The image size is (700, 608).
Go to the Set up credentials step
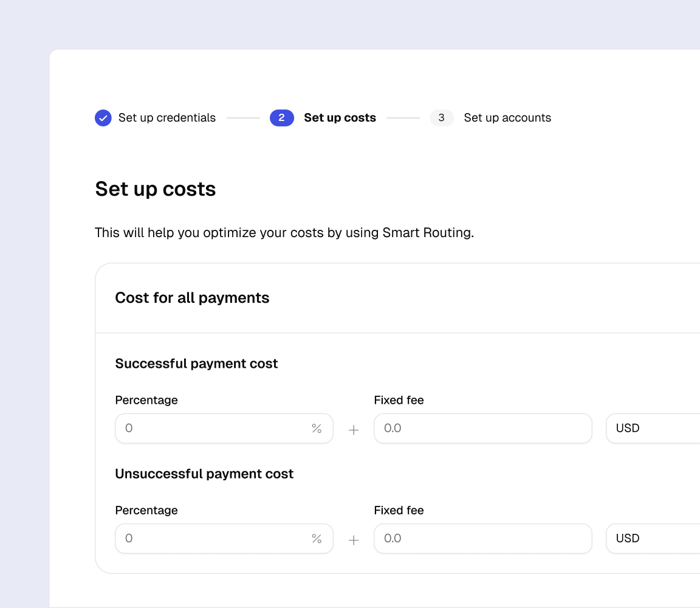[167, 117]
